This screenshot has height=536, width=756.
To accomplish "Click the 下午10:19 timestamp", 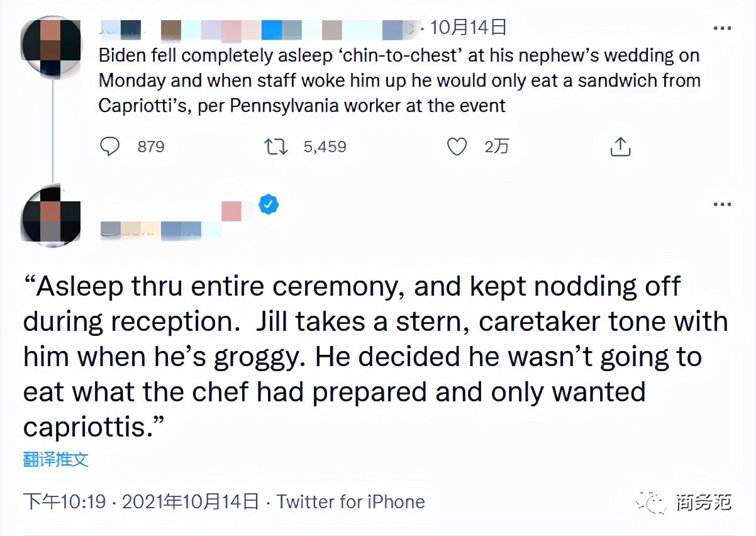I will tap(64, 501).
